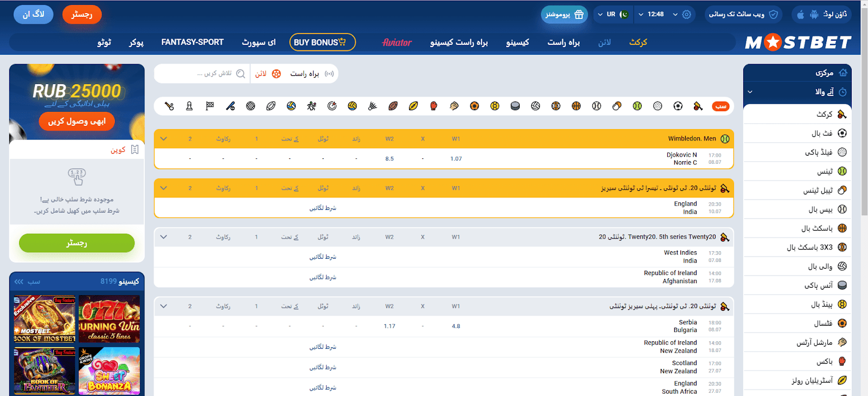Viewport: 868px width, 396px height.
Task: Open the Book of Panther game thumbnail
Action: tap(44, 371)
